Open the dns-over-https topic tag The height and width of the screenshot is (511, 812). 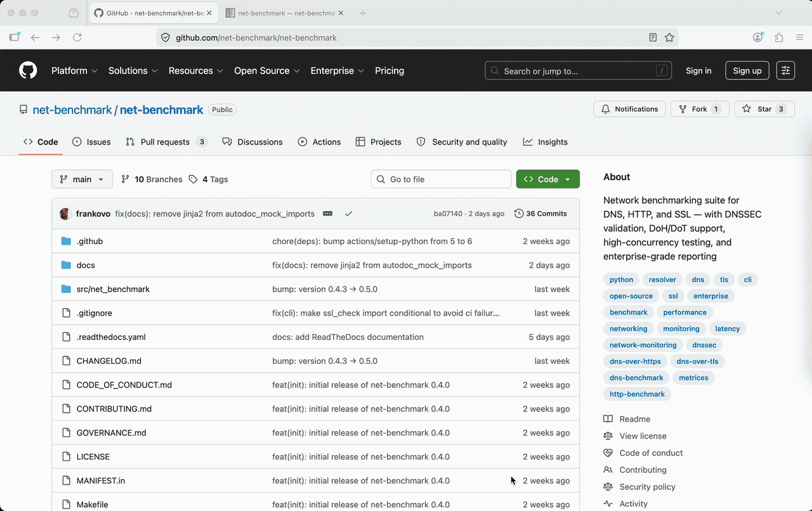pos(635,361)
